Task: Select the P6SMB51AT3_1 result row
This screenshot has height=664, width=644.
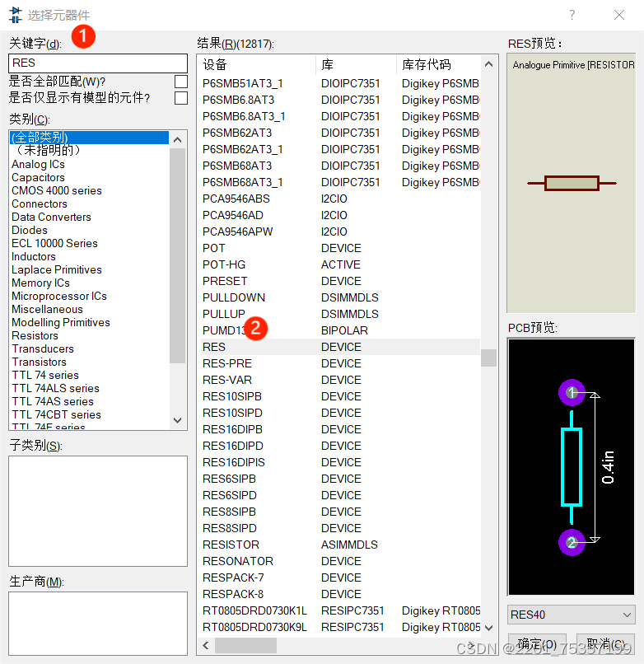Action: (x=340, y=83)
